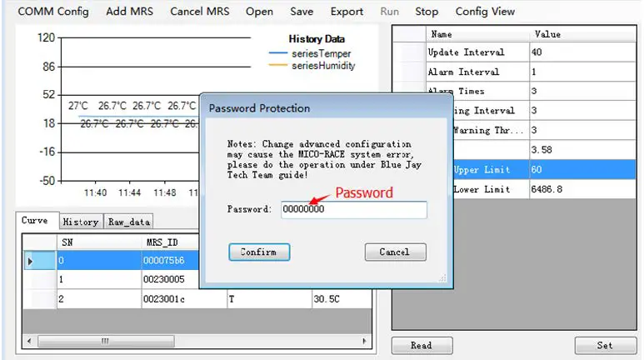Click the Alarm Times value 3
Image resolution: width=644 pixels, height=360 pixels.
click(582, 91)
